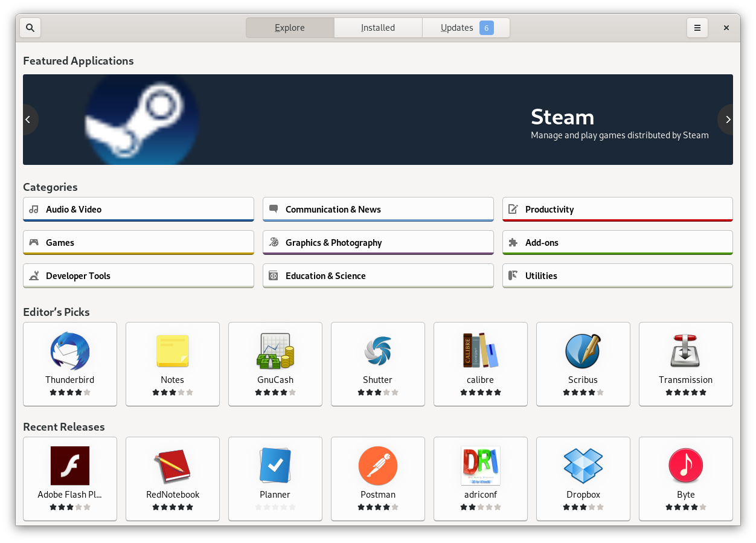Close the Software window
Screen dimensions: 756x543
pyautogui.click(x=726, y=28)
